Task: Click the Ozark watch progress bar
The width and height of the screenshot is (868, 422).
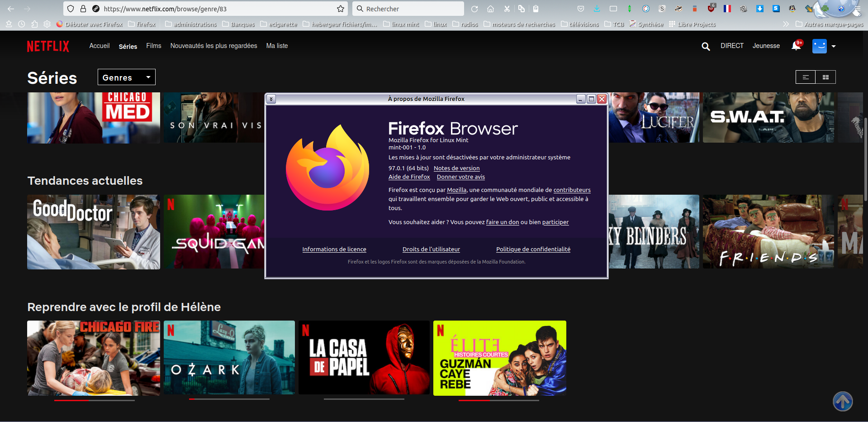Action: 229,399
